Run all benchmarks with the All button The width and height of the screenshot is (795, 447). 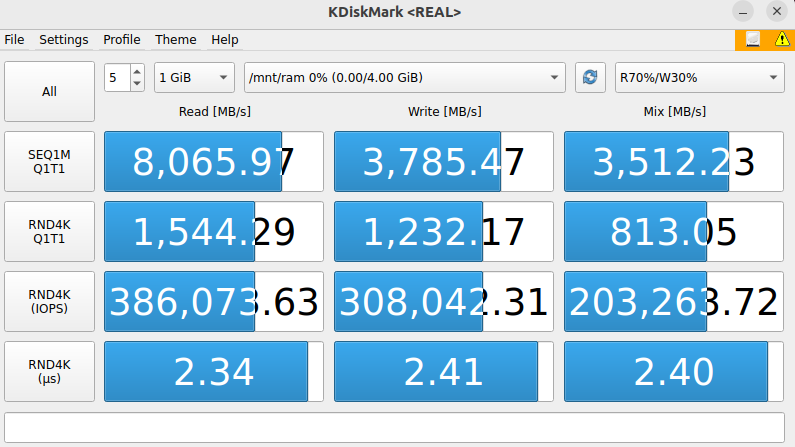49,92
